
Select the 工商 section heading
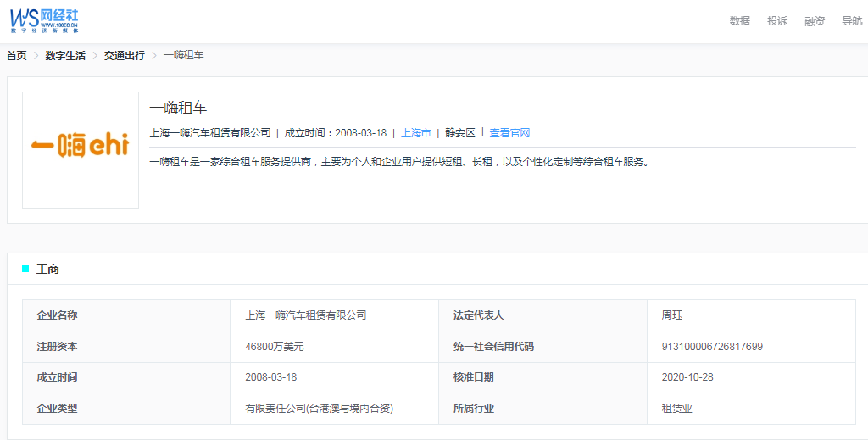tap(47, 269)
